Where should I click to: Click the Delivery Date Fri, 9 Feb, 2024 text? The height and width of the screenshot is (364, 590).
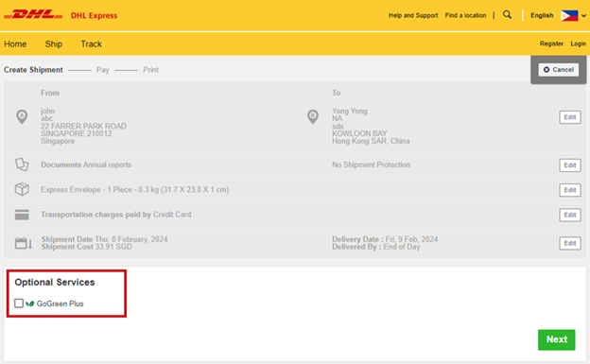[385, 239]
